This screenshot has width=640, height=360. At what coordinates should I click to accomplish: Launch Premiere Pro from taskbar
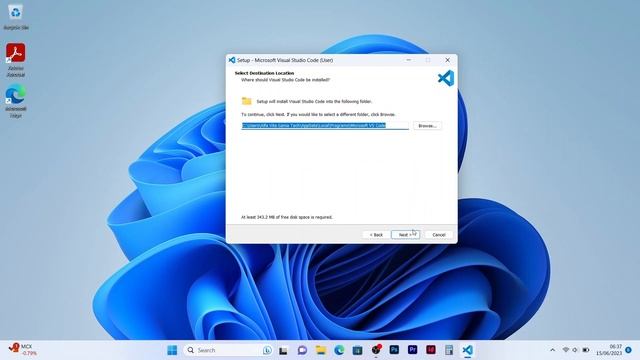413,350
